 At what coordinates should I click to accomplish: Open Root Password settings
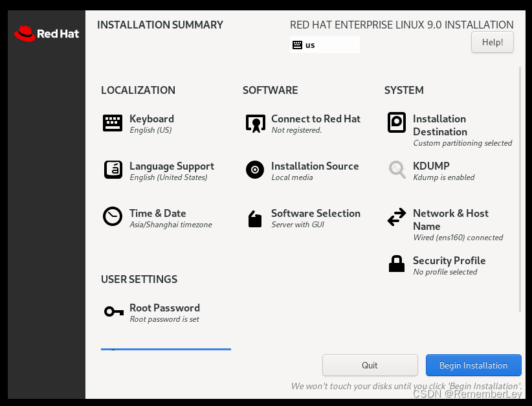coord(164,308)
